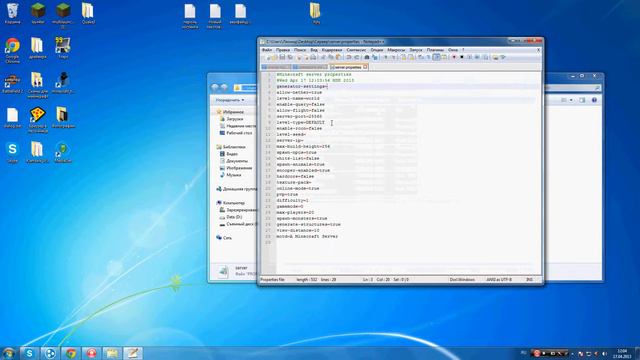Select the Google Chrome desktop shortcut
The width and height of the screenshot is (640, 360).
[x=12, y=50]
